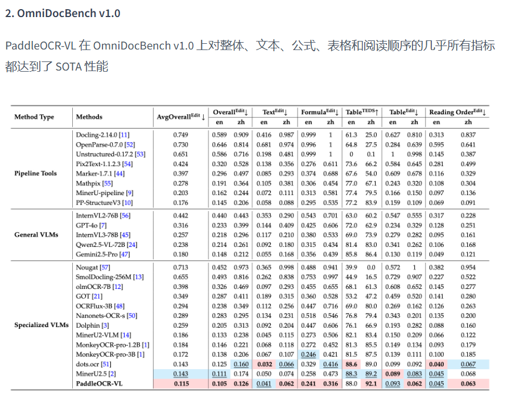Open citation [21] next to GOT
The image size is (532, 401).
point(97,296)
